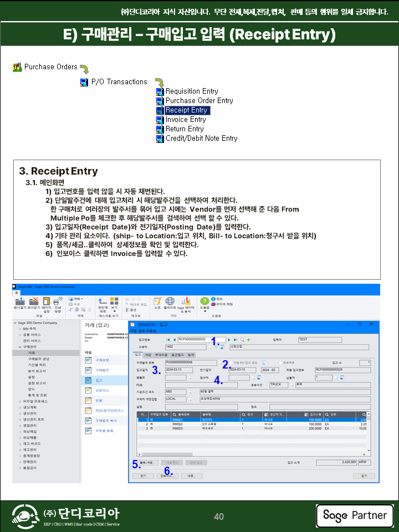Click the Requisition Entry icon
The image size is (399, 532).
pyautogui.click(x=160, y=91)
